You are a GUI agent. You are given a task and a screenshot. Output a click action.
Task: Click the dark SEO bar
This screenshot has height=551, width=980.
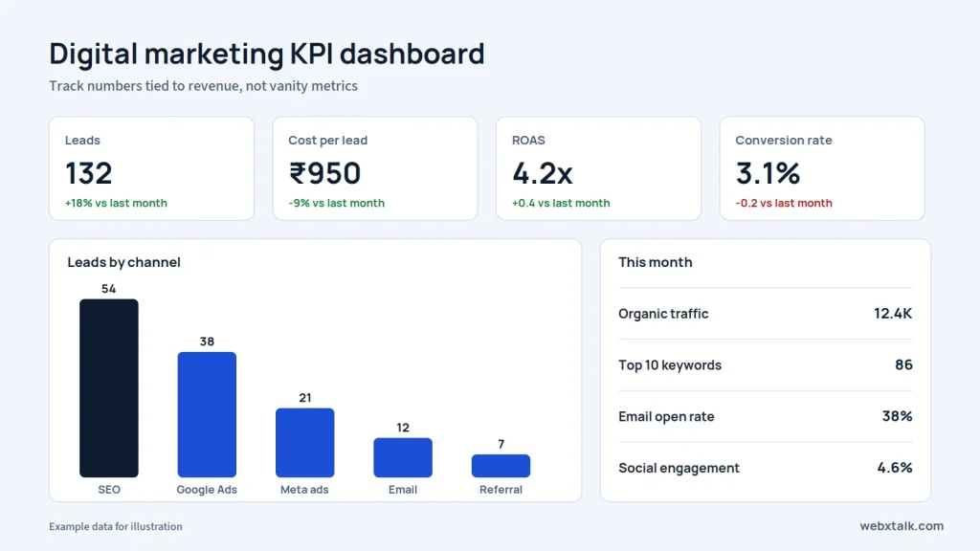[109, 388]
